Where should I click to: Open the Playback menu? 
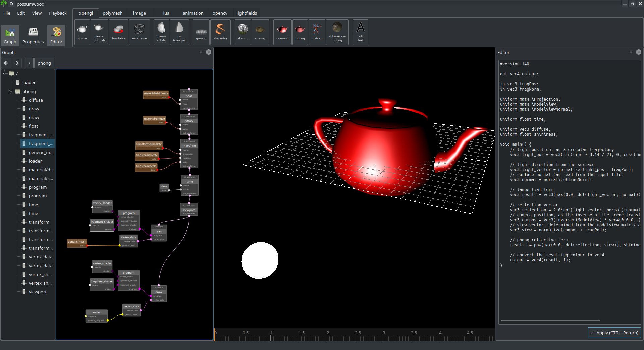pos(57,13)
